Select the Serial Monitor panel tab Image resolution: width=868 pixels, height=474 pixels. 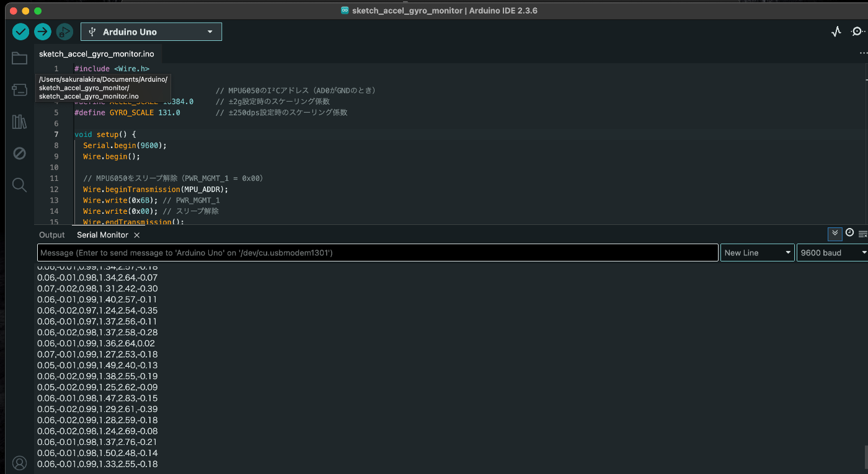(x=102, y=235)
